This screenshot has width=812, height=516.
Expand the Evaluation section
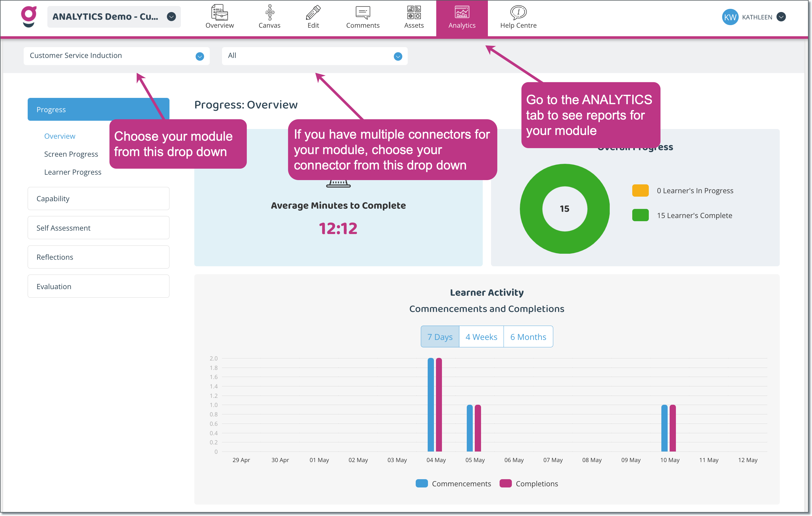pos(98,286)
